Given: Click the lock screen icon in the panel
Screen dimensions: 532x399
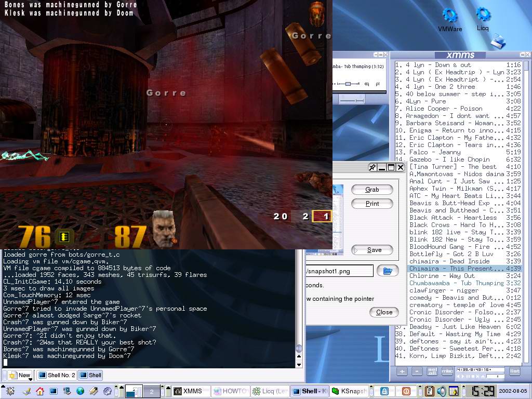Looking at the screenshot, I should [x=384, y=391].
